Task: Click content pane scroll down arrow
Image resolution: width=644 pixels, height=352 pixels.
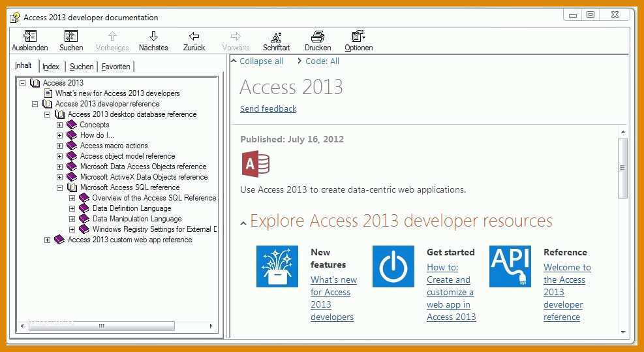Action: tap(622, 332)
